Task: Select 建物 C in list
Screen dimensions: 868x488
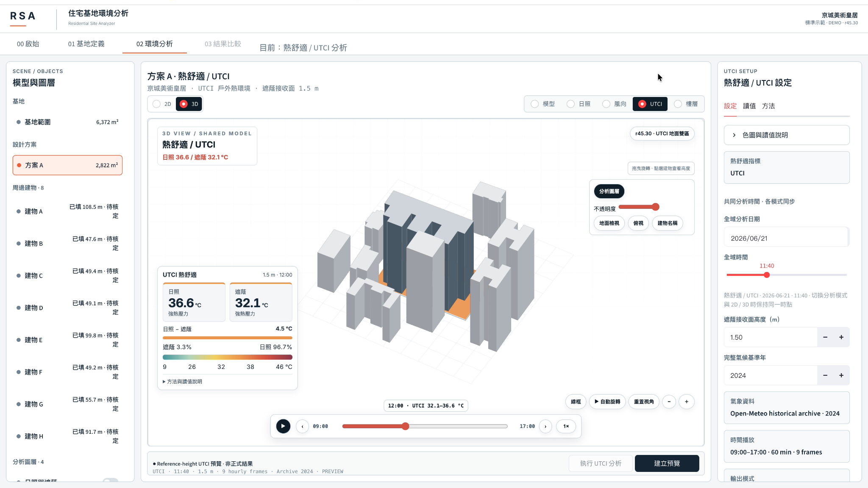Action: tap(67, 276)
